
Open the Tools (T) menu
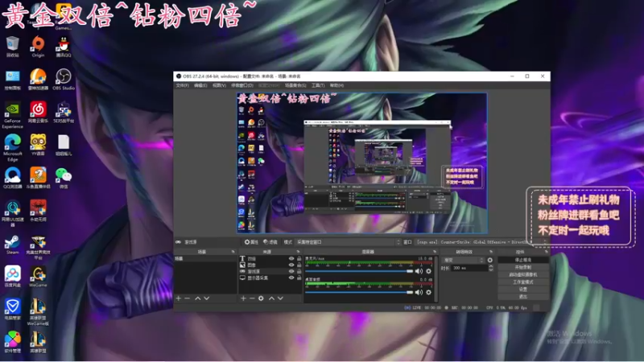(x=318, y=85)
